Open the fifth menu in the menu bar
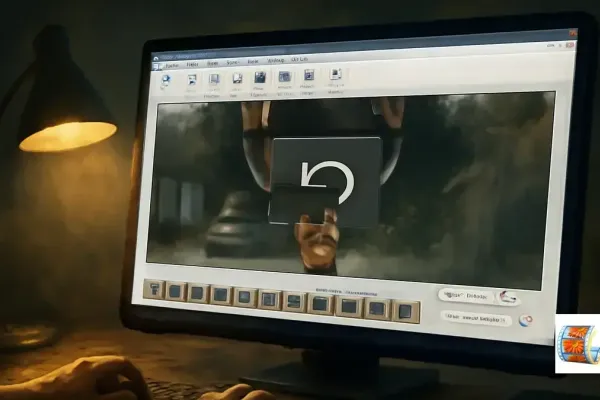This screenshot has height=400, width=600. (253, 62)
